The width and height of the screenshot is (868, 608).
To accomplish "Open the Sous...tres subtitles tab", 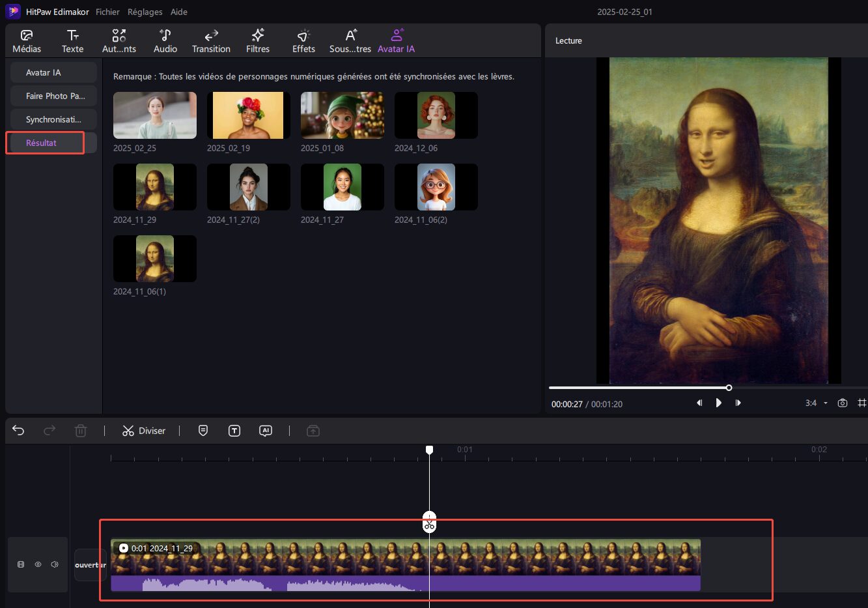I will (350, 41).
